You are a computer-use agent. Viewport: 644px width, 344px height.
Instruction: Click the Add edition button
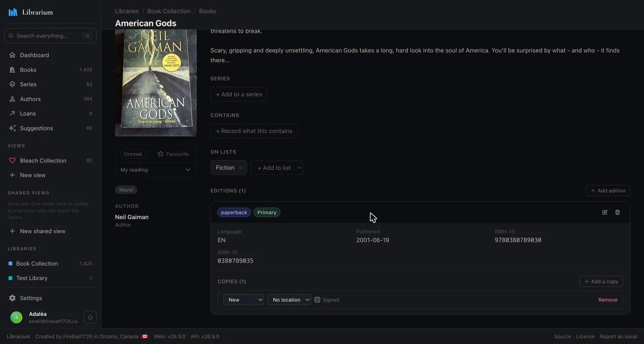[x=608, y=191]
